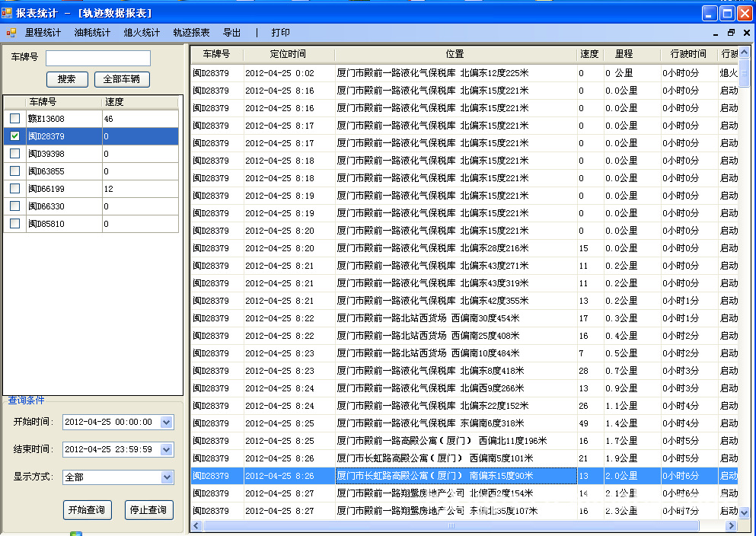The height and width of the screenshot is (536, 756).
Task: Close the inner 轨迹数据报表 child window
Action: point(745,33)
